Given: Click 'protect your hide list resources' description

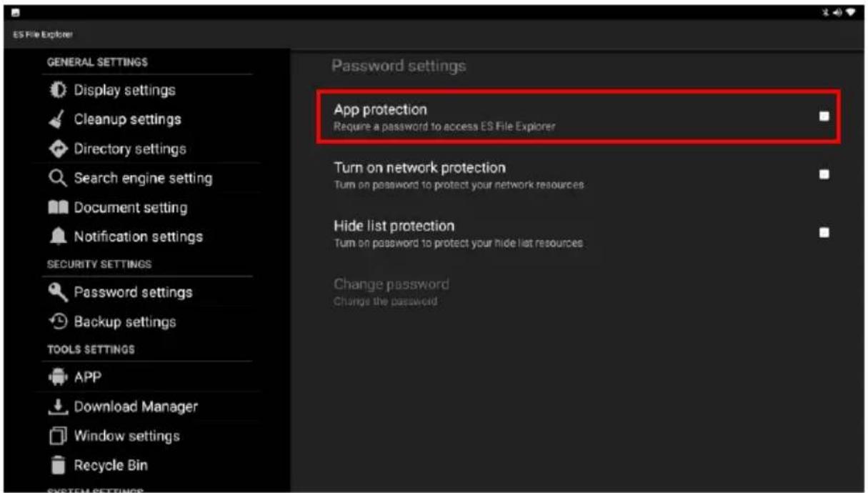Looking at the screenshot, I should 458,243.
